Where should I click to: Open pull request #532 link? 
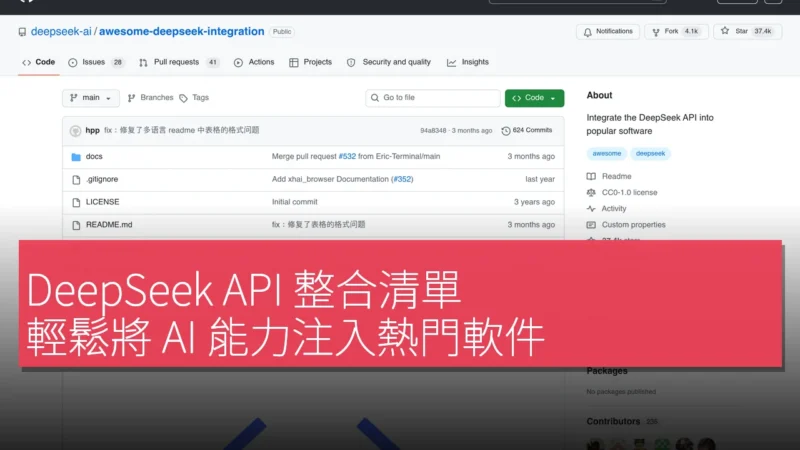[347, 157]
